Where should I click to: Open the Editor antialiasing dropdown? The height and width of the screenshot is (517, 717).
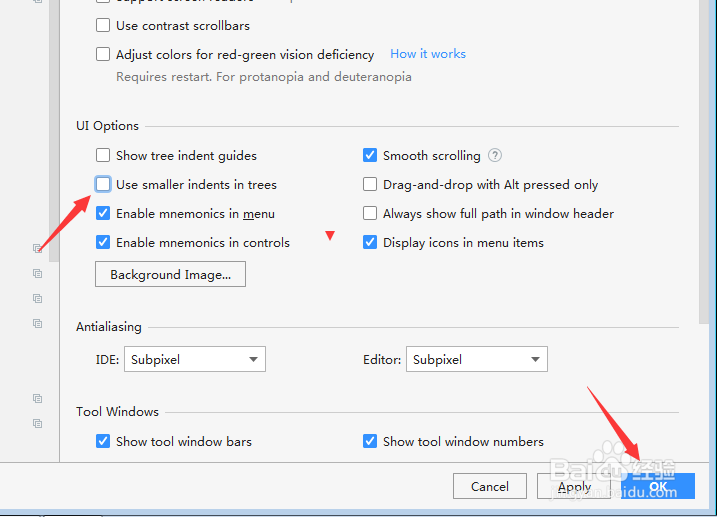(x=477, y=359)
